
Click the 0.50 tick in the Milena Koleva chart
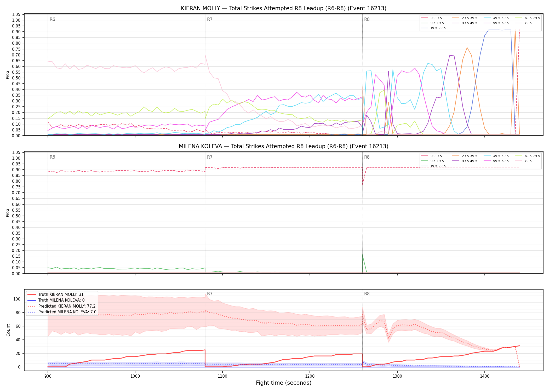click(x=16, y=216)
